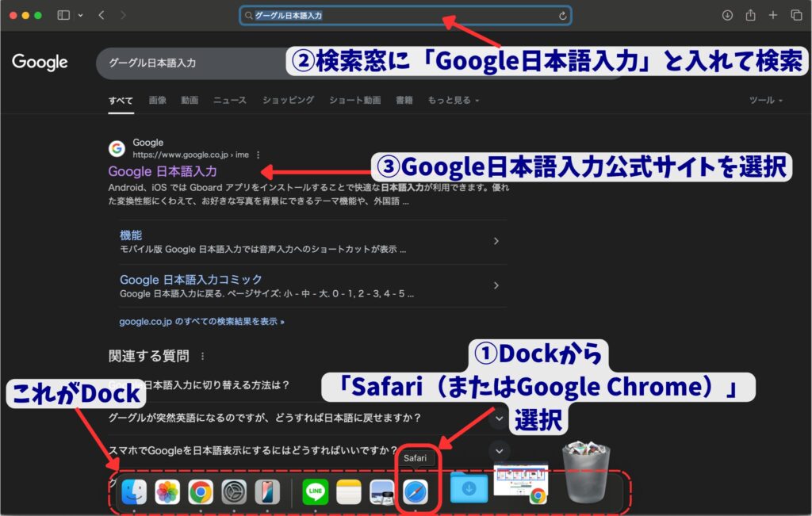Click the snippet starting Android、iOS では Gboard

(x=308, y=194)
